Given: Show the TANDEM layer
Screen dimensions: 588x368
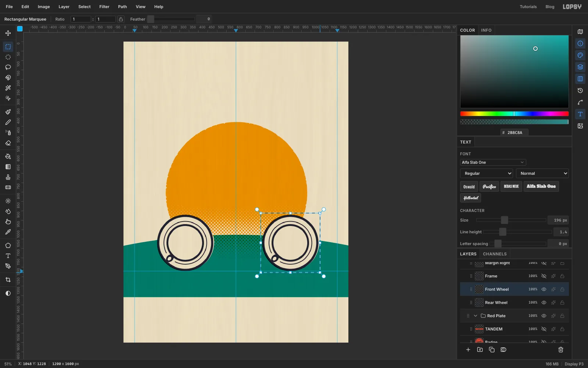Looking at the screenshot, I should tap(544, 329).
